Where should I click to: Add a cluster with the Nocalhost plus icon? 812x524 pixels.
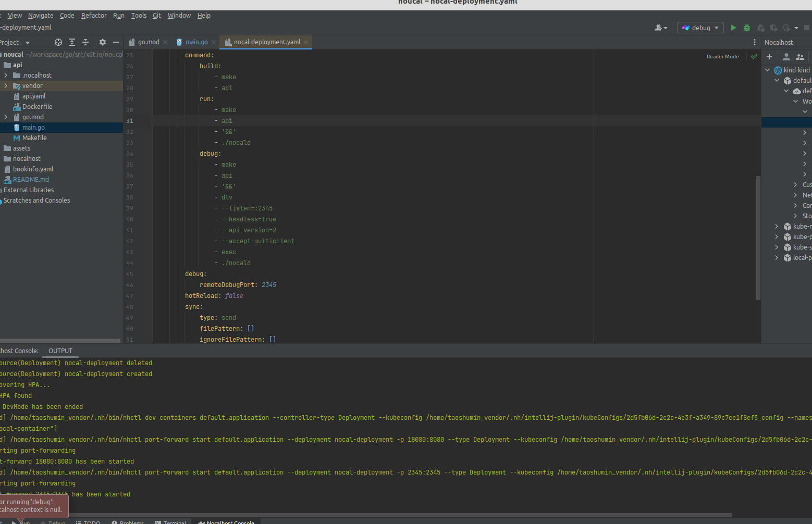[769, 56]
